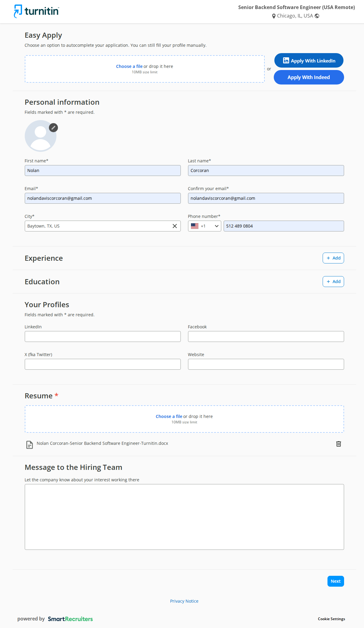Click the Turnitin logo

(37, 11)
